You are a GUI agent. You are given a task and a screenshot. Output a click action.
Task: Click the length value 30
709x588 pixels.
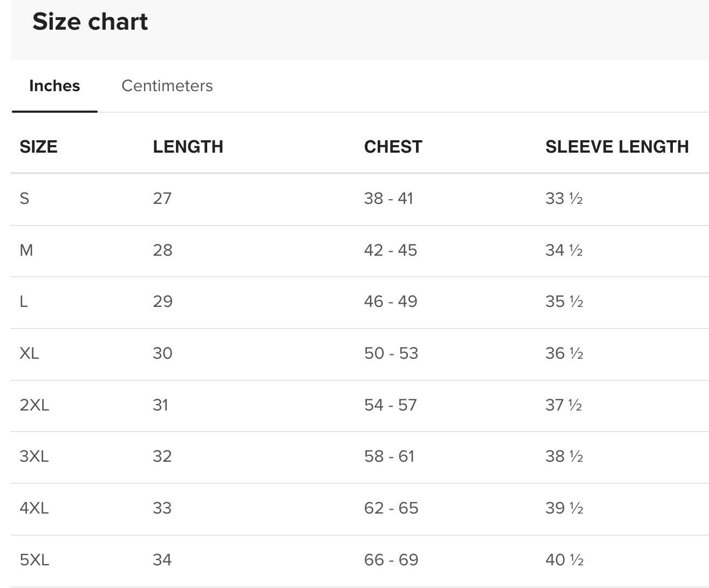pyautogui.click(x=162, y=353)
